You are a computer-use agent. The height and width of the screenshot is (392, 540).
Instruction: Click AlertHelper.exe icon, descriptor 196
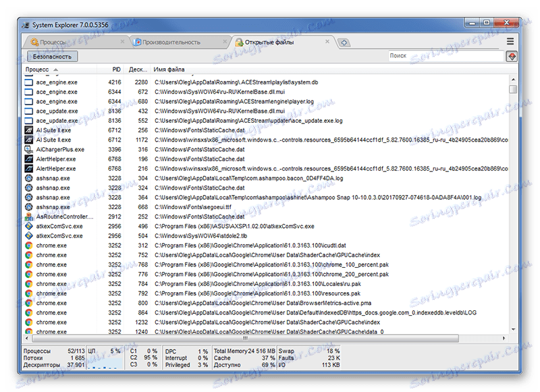coord(29,159)
